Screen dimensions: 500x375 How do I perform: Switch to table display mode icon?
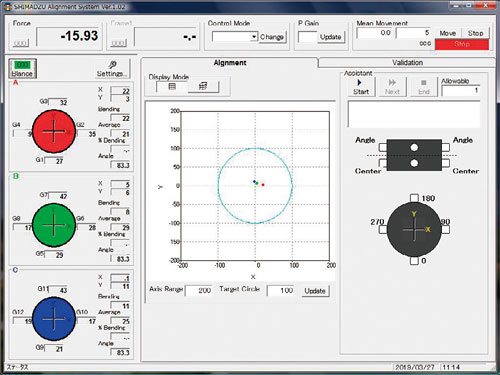[172, 87]
